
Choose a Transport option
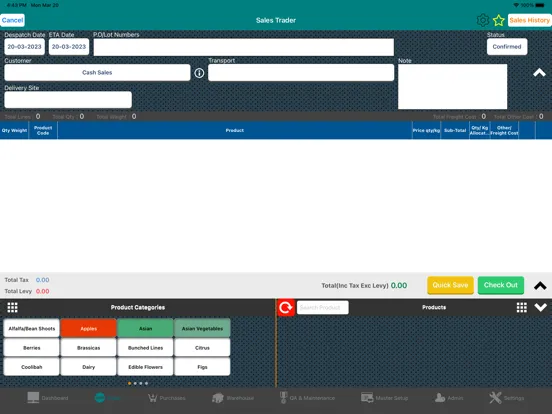301,73
